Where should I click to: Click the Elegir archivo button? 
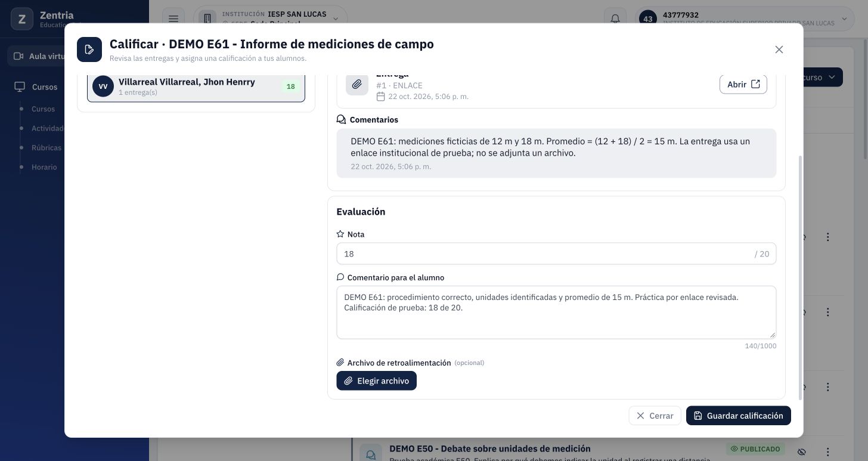coord(376,380)
